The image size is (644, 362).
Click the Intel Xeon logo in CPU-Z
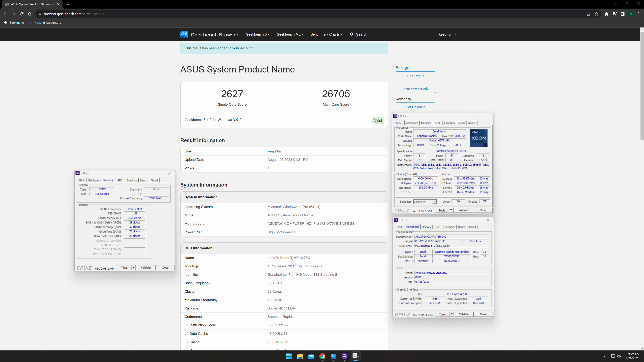point(479,138)
